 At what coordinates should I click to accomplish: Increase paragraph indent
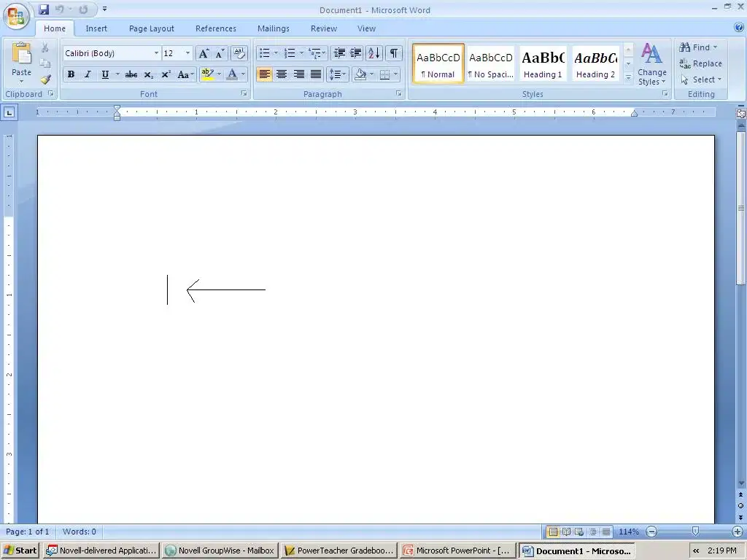[x=356, y=53]
